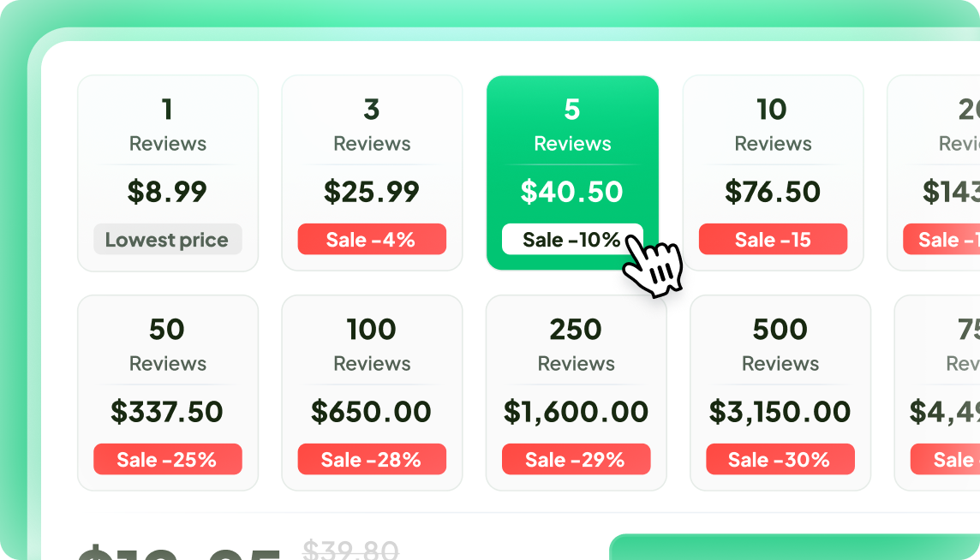This screenshot has height=560, width=980.
Task: Click the green button at the bottom
Action: pyautogui.click(x=795, y=547)
